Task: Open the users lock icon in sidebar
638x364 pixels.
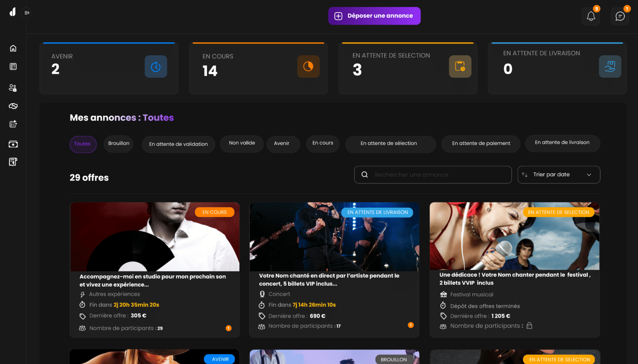Action: coord(13,88)
